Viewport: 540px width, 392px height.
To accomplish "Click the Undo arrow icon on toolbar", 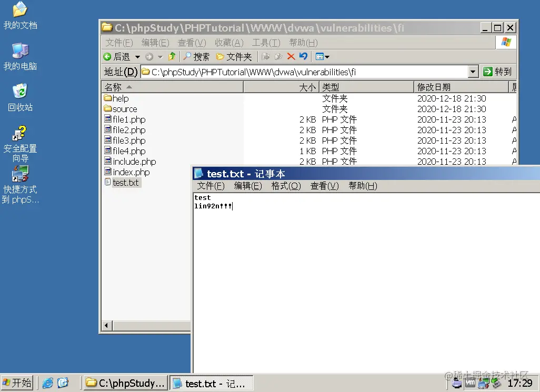I will coord(304,56).
